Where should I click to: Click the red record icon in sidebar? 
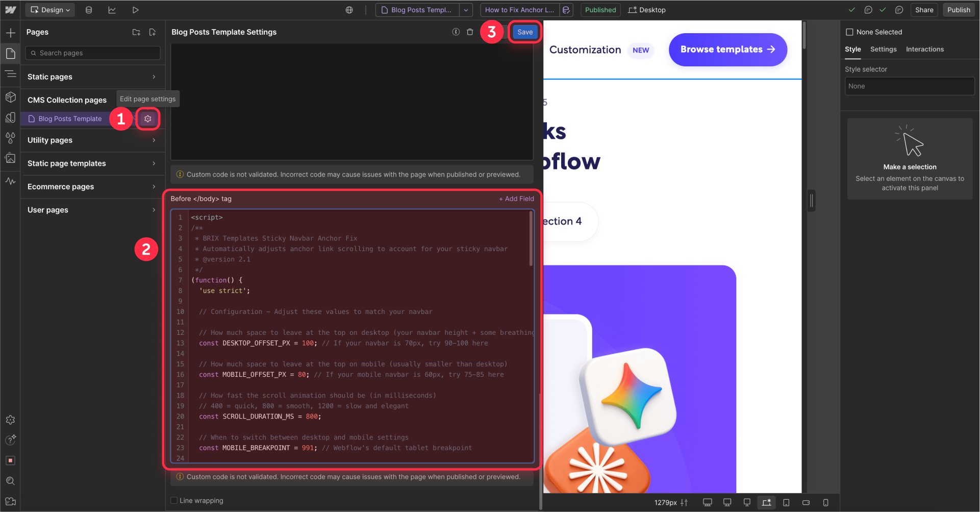(x=10, y=460)
